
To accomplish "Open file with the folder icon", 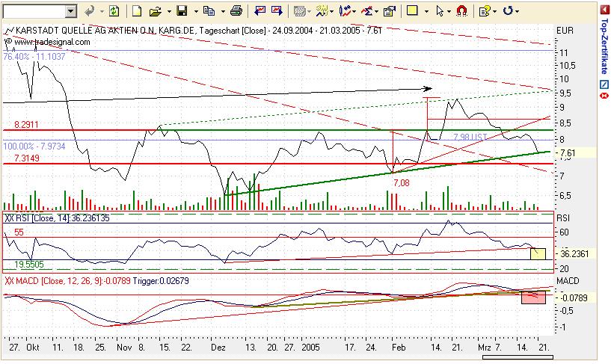I will (x=156, y=11).
